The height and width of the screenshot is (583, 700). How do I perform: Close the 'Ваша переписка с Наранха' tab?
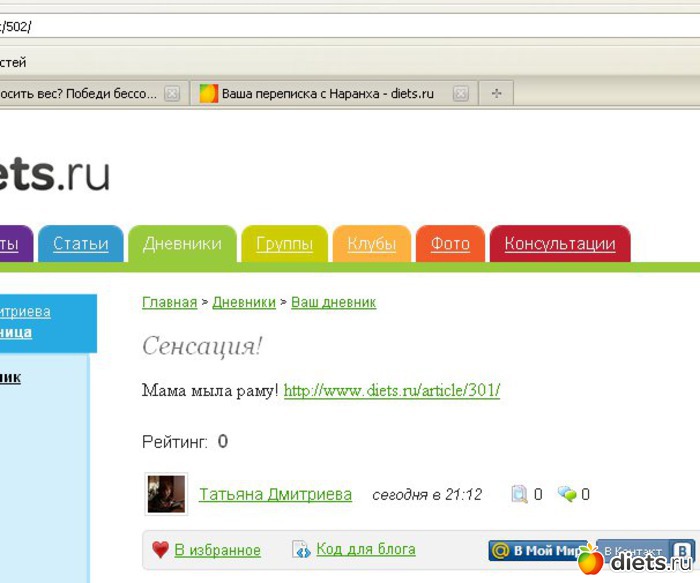coord(460,94)
